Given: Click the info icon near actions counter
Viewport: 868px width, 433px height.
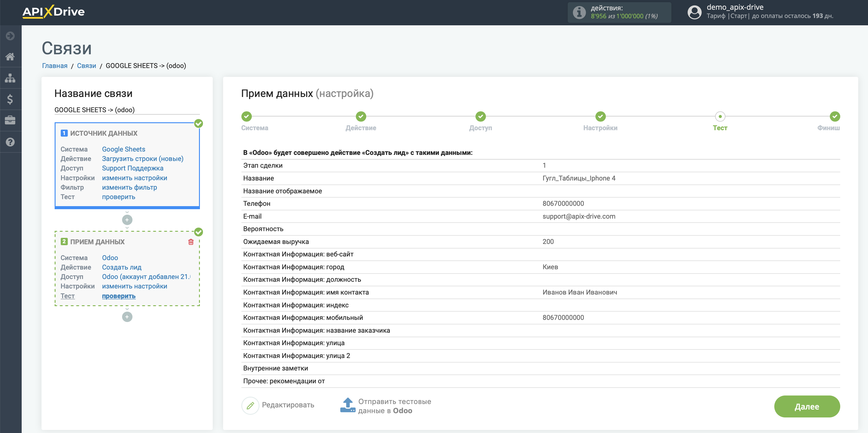Looking at the screenshot, I should [579, 12].
